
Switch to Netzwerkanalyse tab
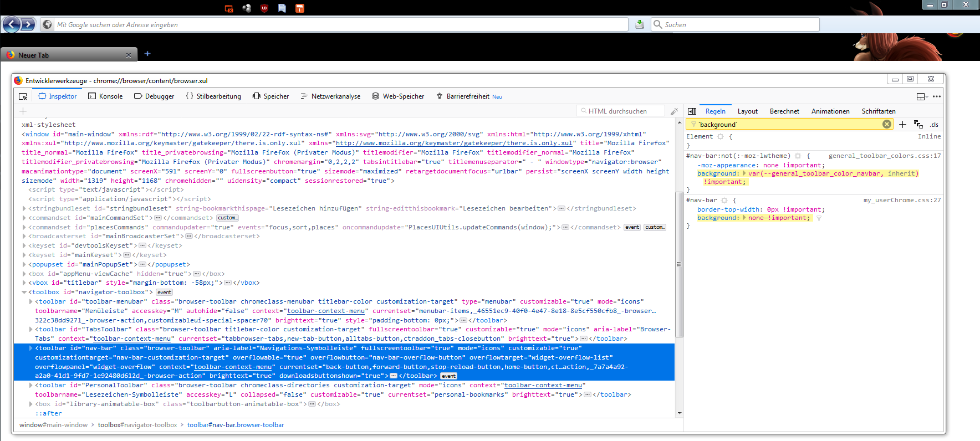pyautogui.click(x=330, y=96)
